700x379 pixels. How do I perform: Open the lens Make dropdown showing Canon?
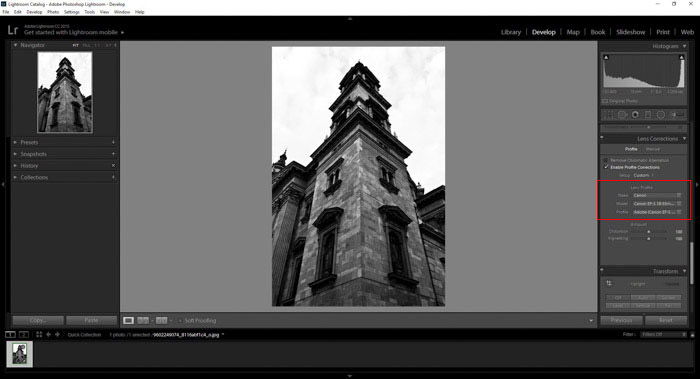tap(657, 195)
